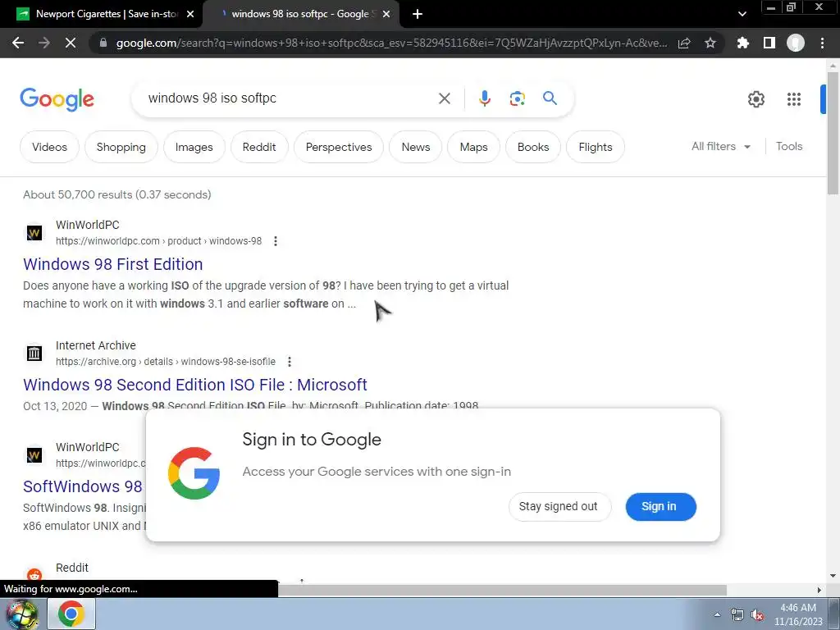Show hidden system tray icons
Image resolution: width=840 pixels, height=630 pixels.
[717, 614]
